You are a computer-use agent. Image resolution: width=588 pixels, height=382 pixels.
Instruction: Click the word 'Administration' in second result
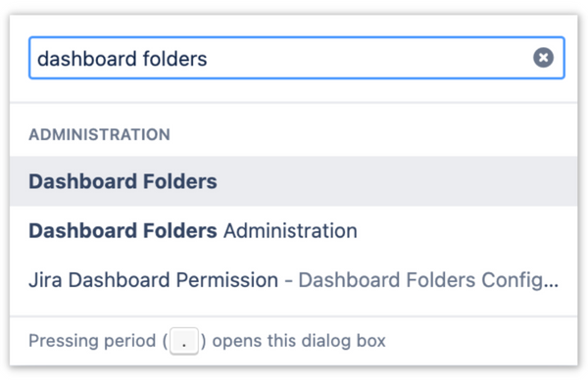[290, 230]
